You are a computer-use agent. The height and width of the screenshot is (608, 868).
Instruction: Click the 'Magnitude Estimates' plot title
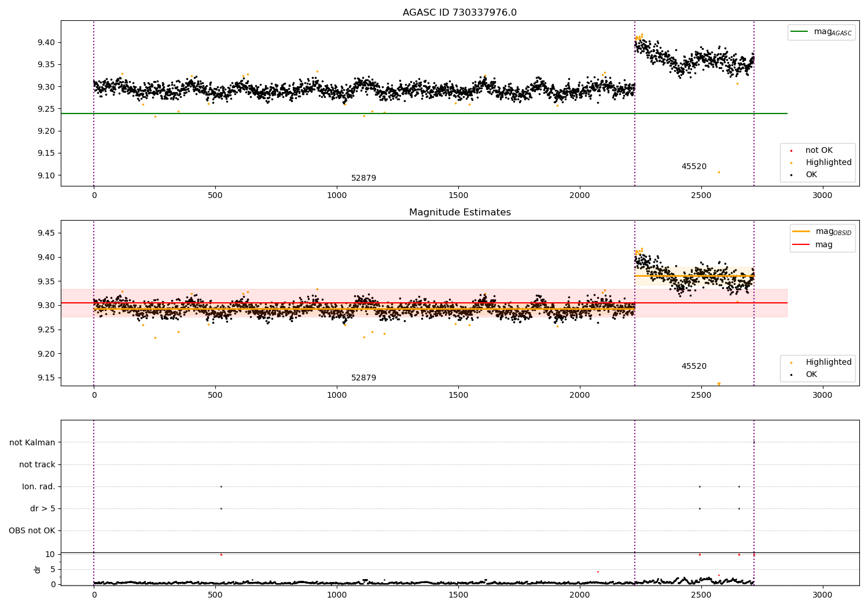coord(459,213)
